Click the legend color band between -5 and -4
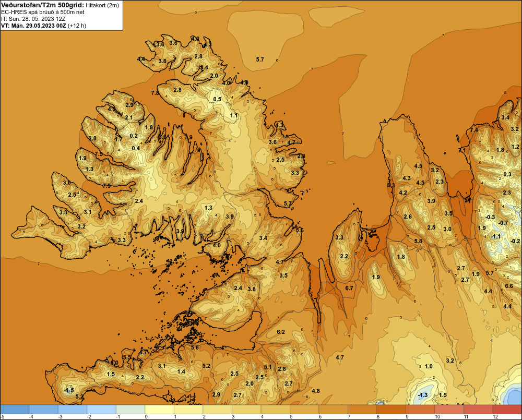This screenshot has width=522, height=420. click(15, 410)
